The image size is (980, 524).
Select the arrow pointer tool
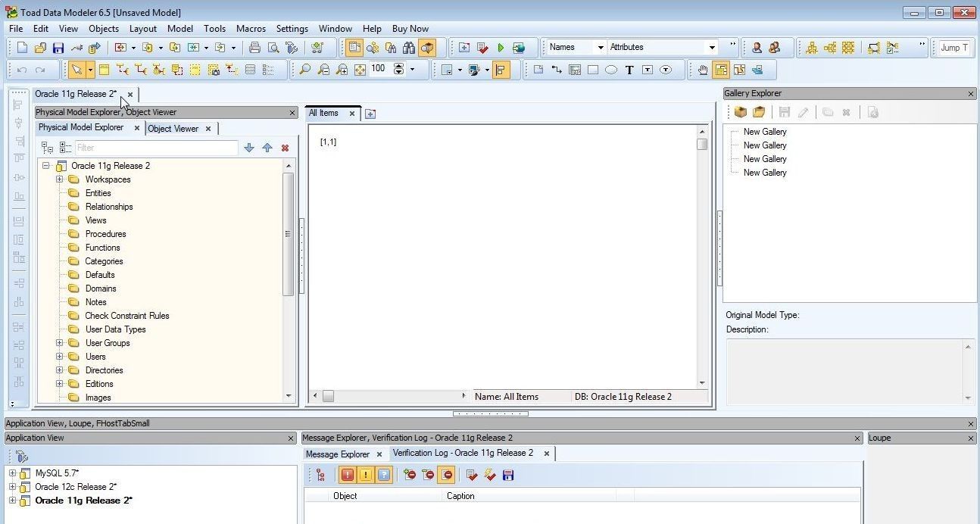[x=76, y=70]
